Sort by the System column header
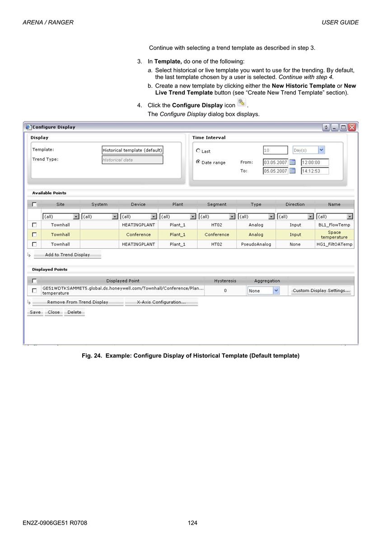The width and height of the screenshot is (392, 554). pos(99,205)
